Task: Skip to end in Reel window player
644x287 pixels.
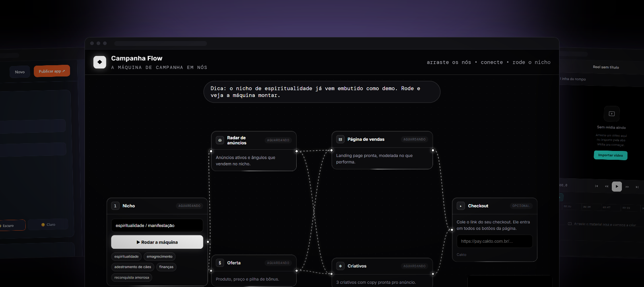Action: click(x=637, y=187)
